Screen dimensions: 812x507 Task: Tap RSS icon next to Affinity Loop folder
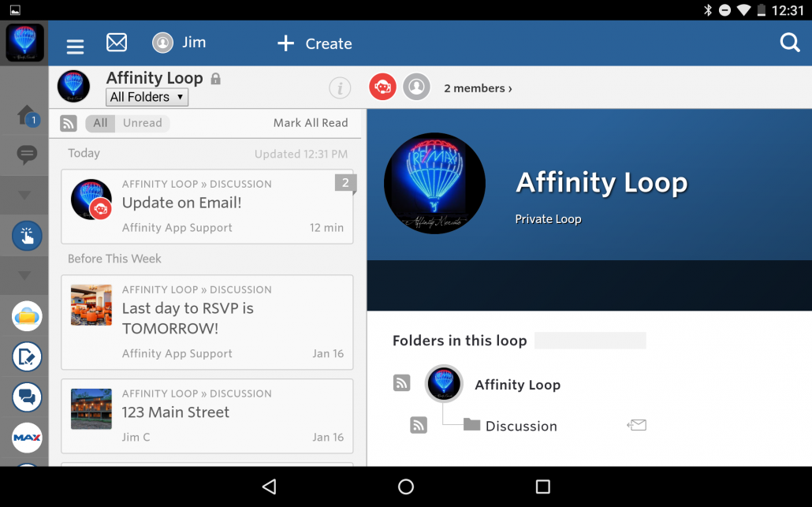[x=402, y=382]
